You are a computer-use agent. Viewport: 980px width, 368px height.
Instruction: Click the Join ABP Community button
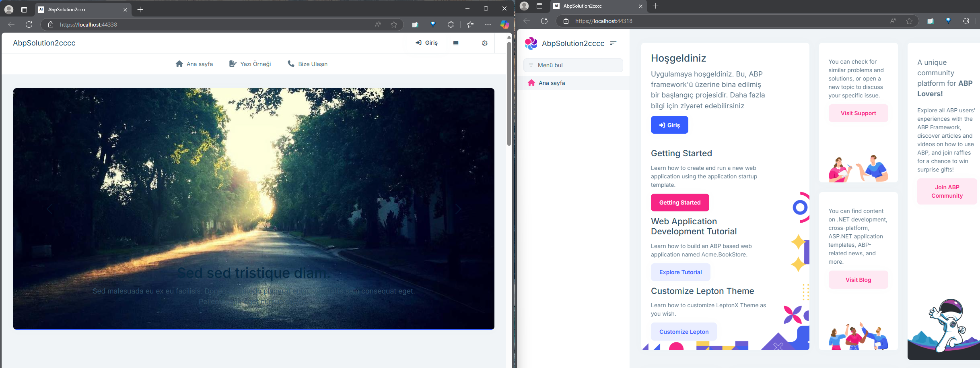click(947, 192)
